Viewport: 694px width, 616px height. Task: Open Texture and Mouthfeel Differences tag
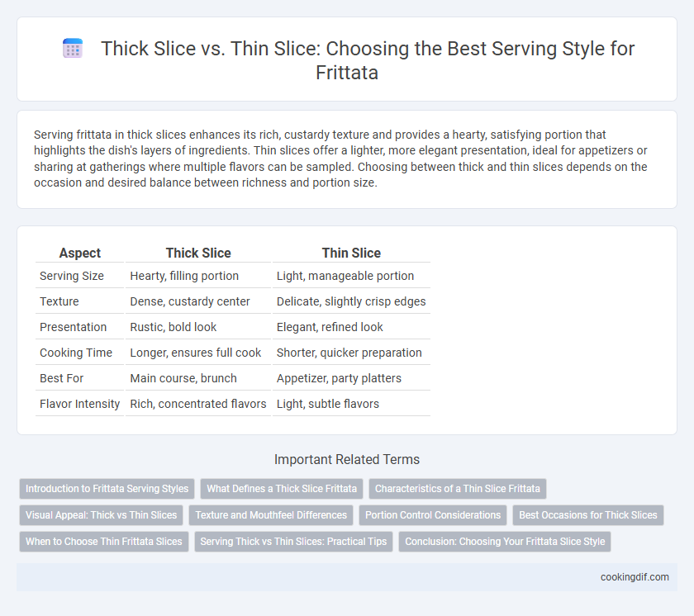[271, 515]
